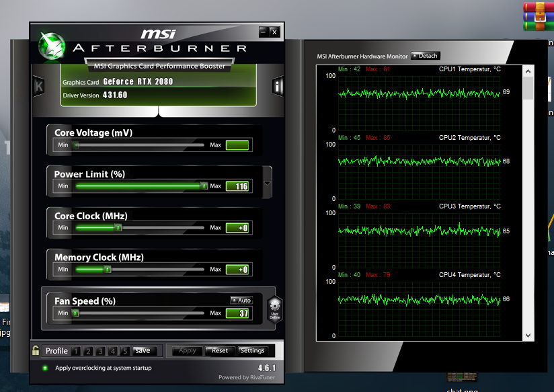Click the Memory Clock +0 value field
The width and height of the screenshot is (554, 392).
tap(237, 270)
